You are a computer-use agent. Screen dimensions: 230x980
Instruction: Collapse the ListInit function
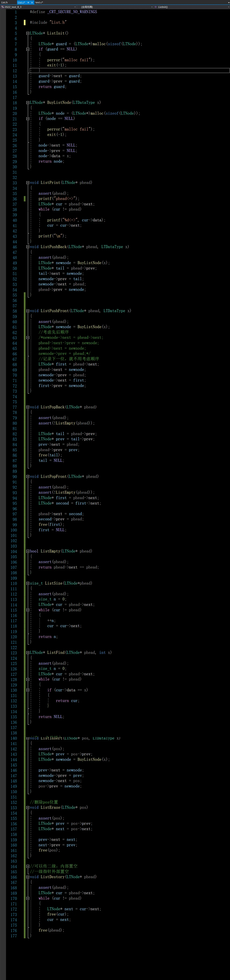pos(28,33)
